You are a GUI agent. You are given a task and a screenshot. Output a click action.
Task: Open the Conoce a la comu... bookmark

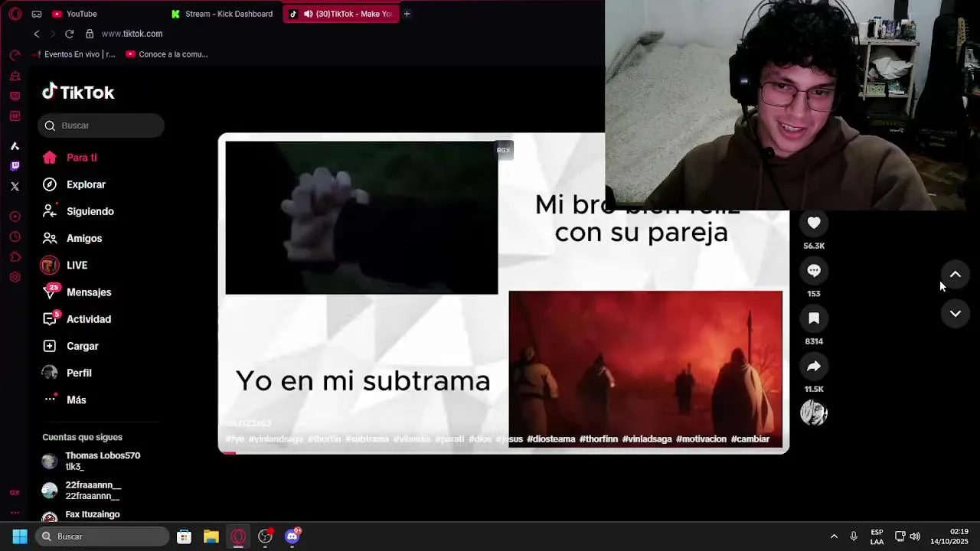[167, 54]
